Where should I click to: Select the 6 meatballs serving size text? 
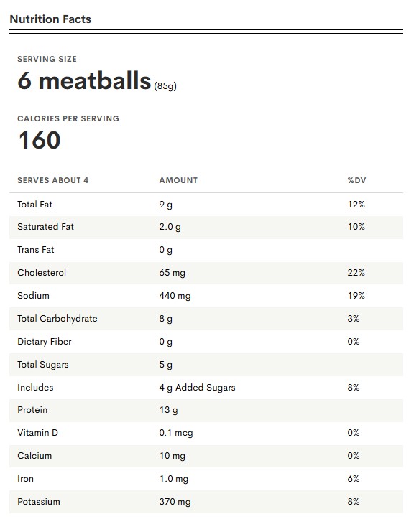[84, 80]
